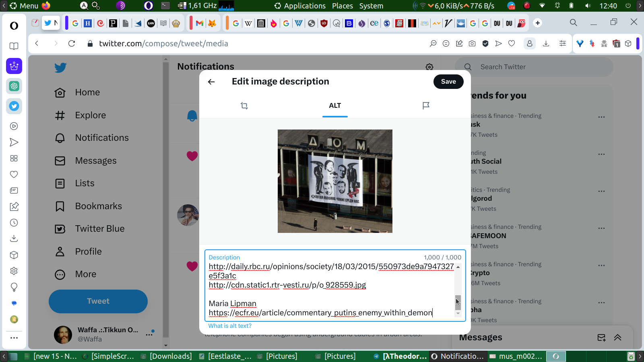Open sidebar setup three dots in Opera
This screenshot has width=644, height=362.
(x=14, y=338)
